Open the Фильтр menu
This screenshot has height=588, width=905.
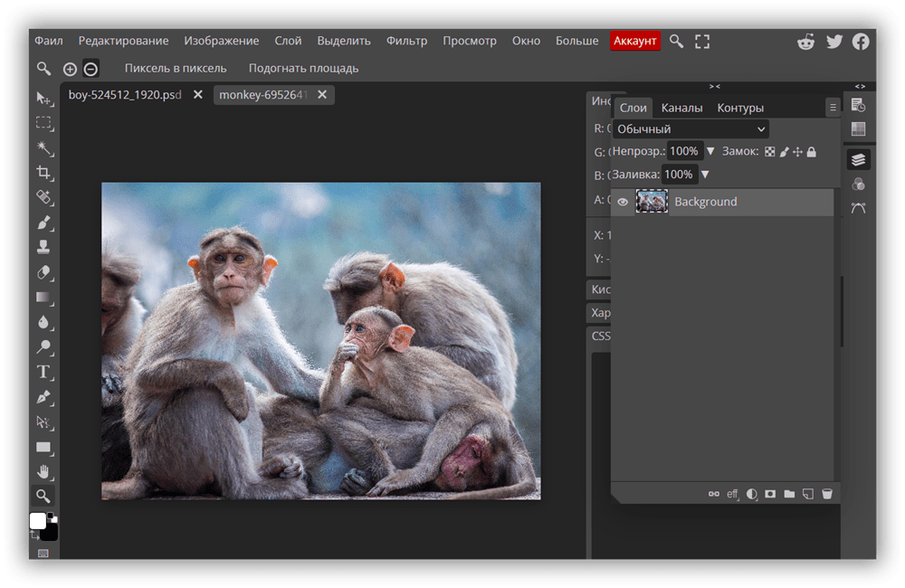coord(406,41)
